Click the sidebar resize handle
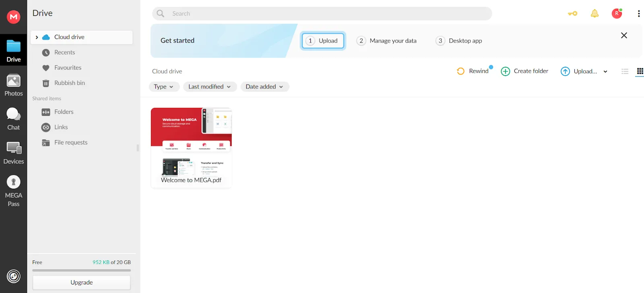644x293 pixels. click(138, 148)
